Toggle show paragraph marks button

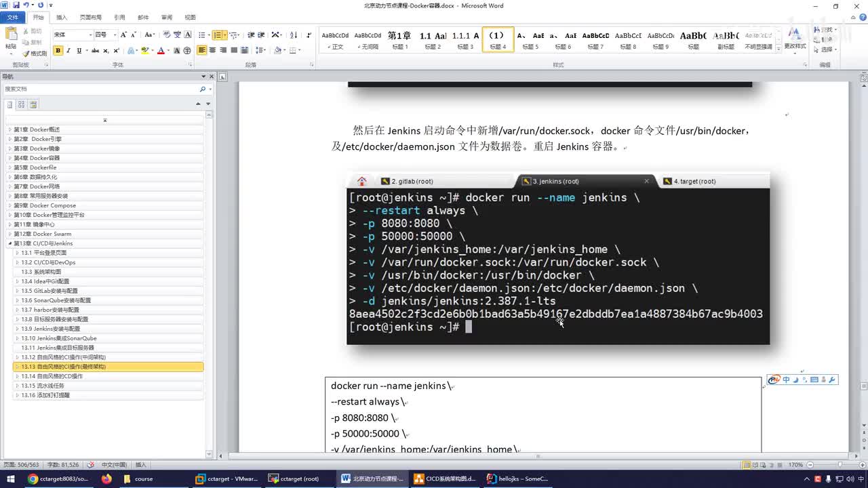(x=309, y=35)
